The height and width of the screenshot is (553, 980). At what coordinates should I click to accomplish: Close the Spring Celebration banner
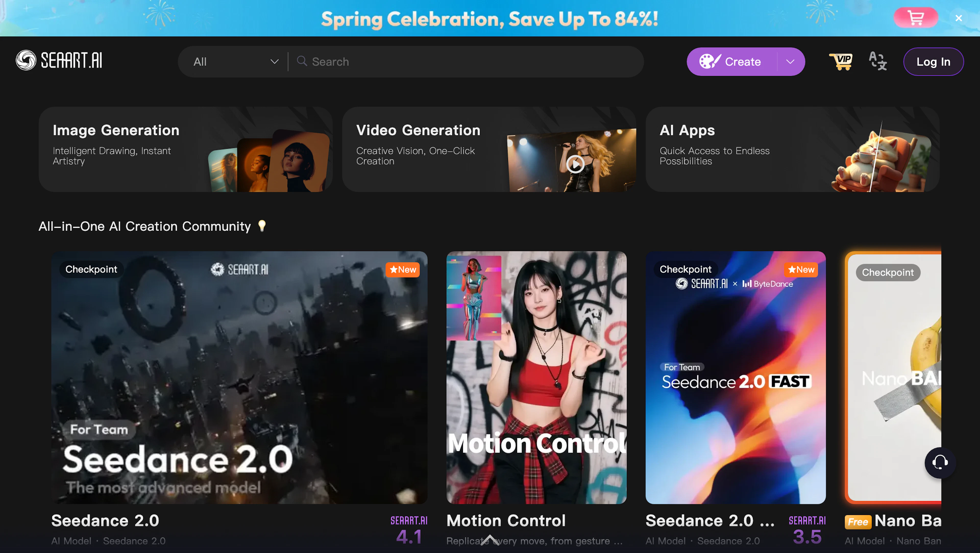[959, 18]
